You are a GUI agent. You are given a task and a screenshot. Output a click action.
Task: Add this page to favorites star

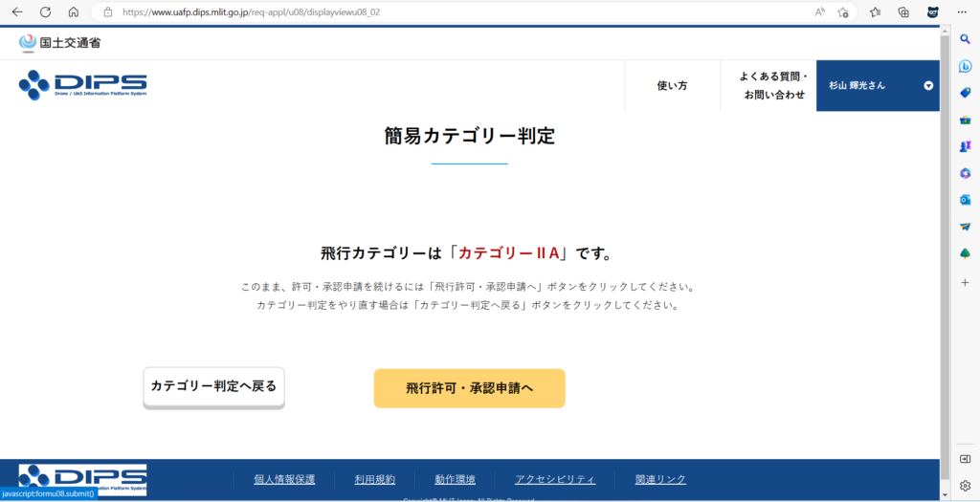click(843, 12)
